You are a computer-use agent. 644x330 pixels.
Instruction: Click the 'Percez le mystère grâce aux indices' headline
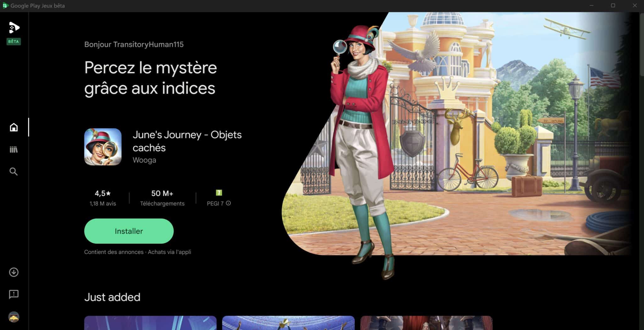click(x=151, y=78)
